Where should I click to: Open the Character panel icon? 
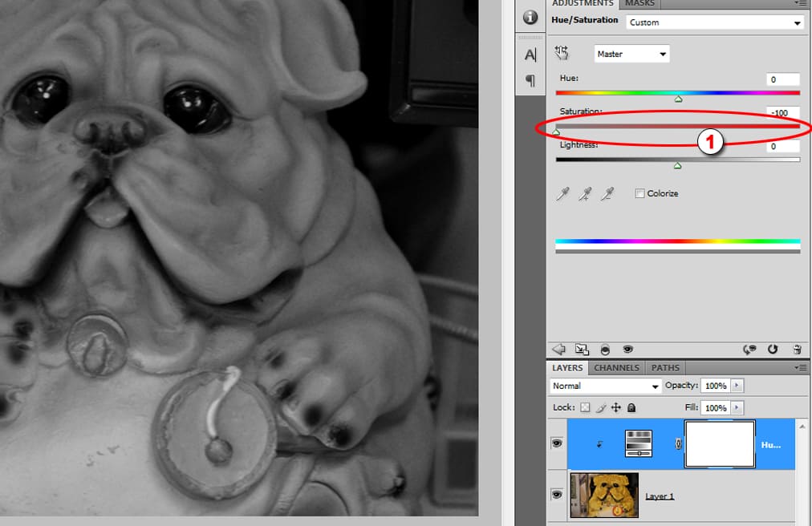(x=530, y=55)
